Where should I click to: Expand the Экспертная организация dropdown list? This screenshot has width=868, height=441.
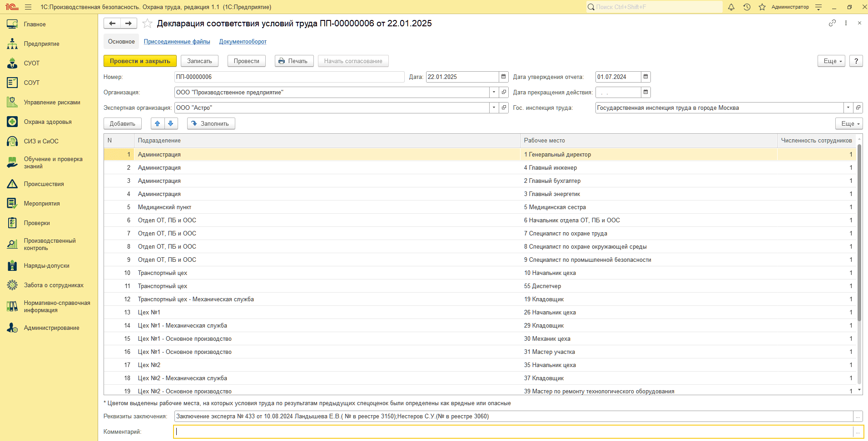point(494,108)
